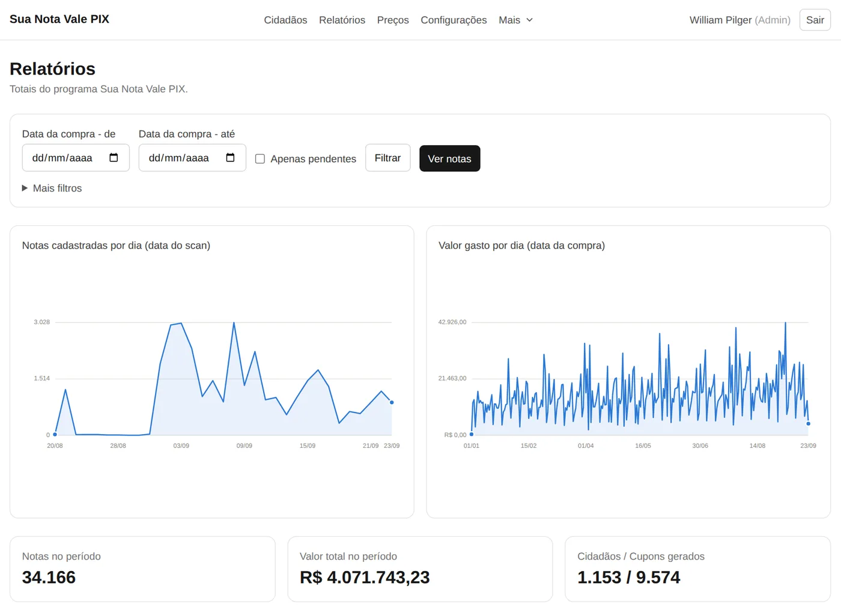The width and height of the screenshot is (841, 616).
Task: Click the 'Ver notas' button
Action: (449, 159)
